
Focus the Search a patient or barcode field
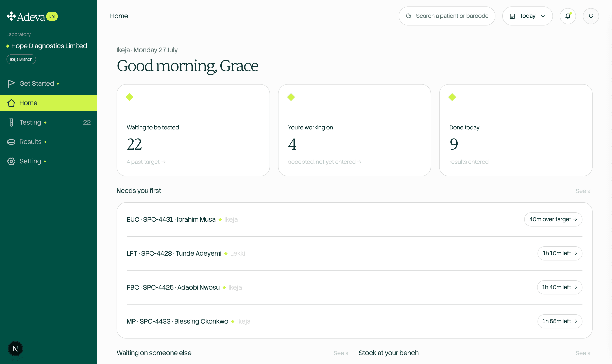tap(447, 16)
